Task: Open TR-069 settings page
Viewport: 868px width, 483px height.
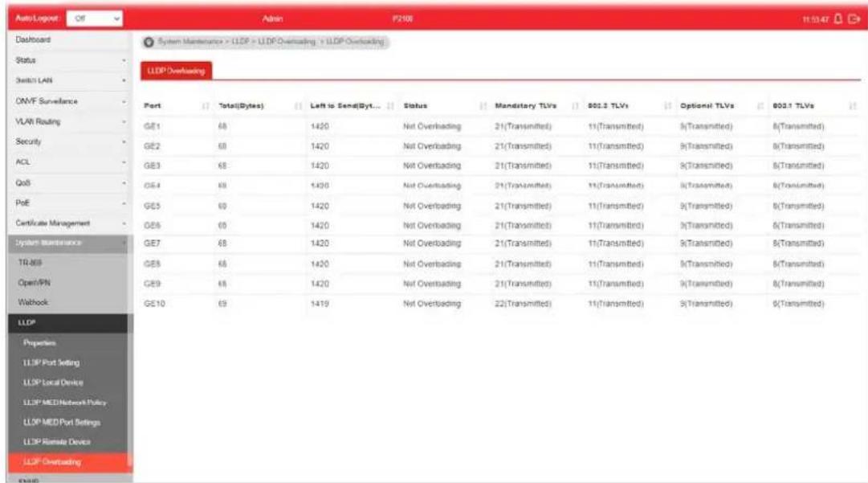Action: pyautogui.click(x=67, y=263)
